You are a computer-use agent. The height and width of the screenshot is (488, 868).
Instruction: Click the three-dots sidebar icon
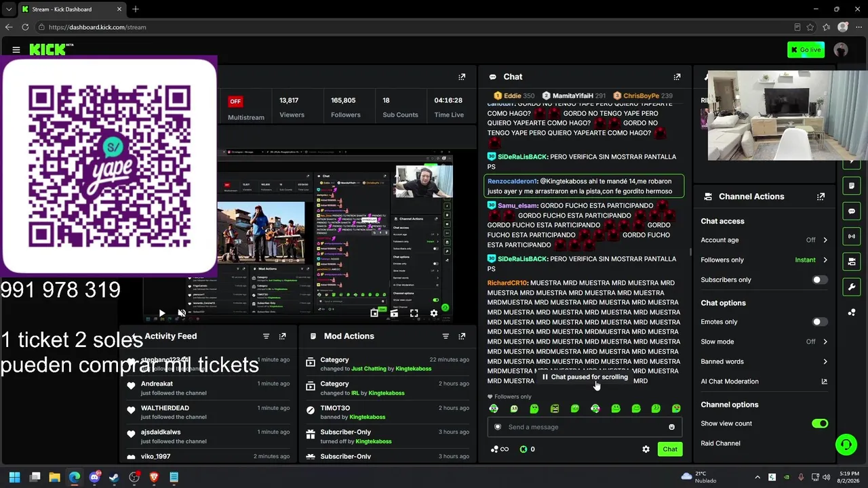pos(852,312)
